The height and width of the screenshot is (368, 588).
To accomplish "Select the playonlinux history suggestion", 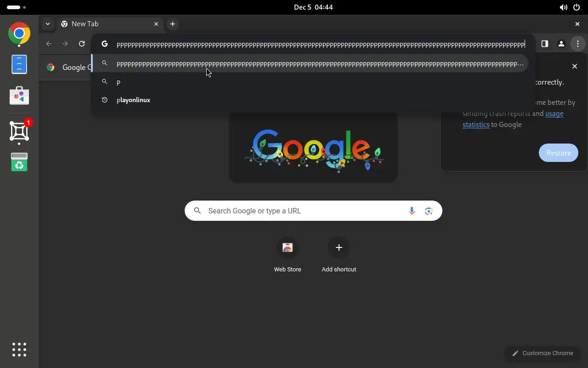I will point(310,100).
